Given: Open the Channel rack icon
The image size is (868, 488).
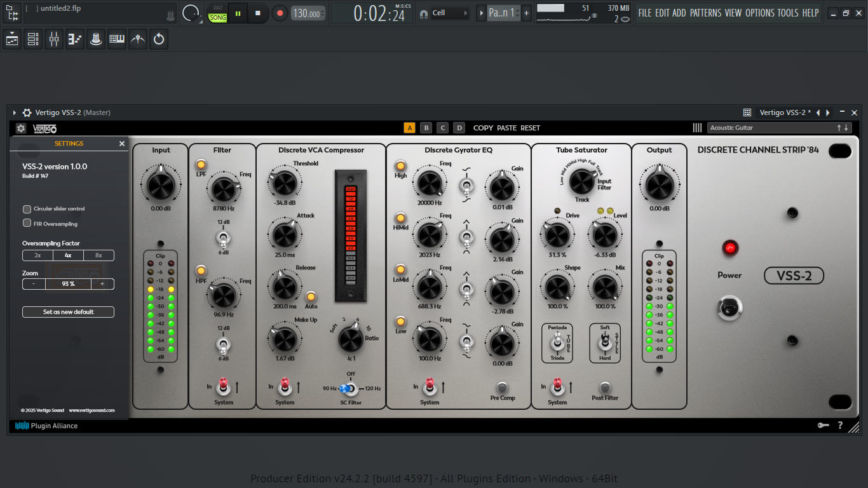Looking at the screenshot, I should pos(33,39).
